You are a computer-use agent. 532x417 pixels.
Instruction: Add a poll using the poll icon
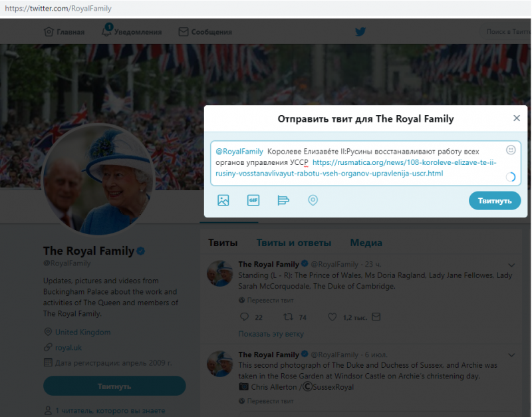pyautogui.click(x=283, y=200)
